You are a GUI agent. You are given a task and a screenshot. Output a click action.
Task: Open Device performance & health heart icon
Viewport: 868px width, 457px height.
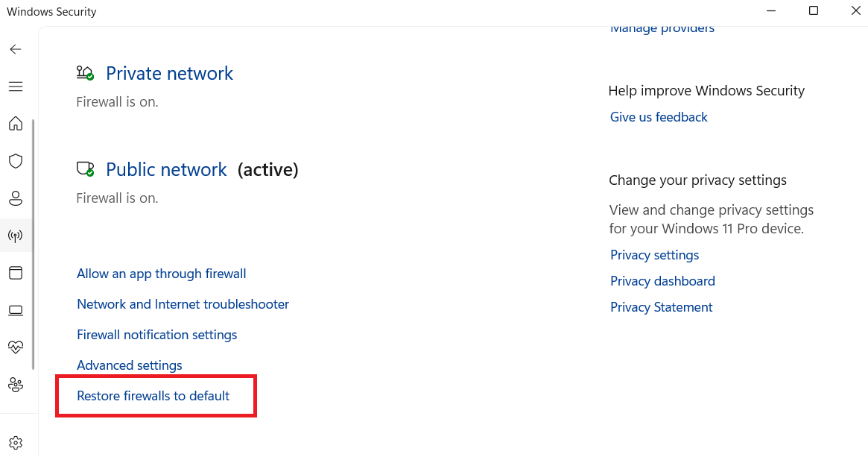pos(16,347)
